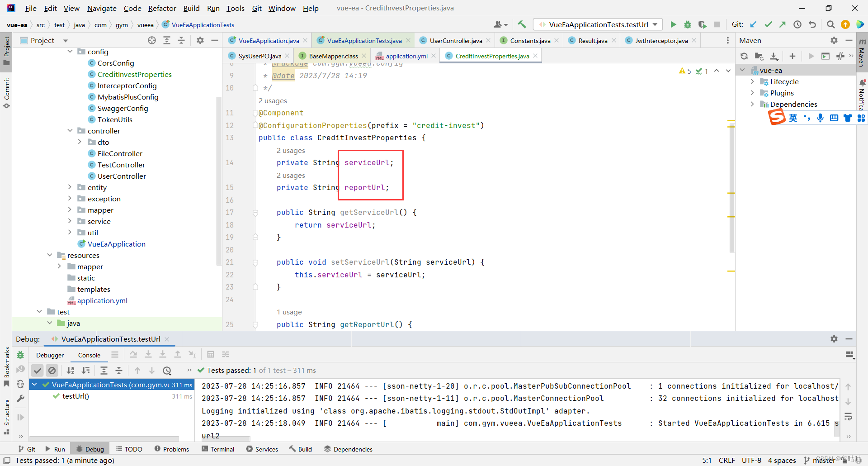The width and height of the screenshot is (868, 466).
Task: Toggle Commit tool window stripe button
Action: point(6,93)
